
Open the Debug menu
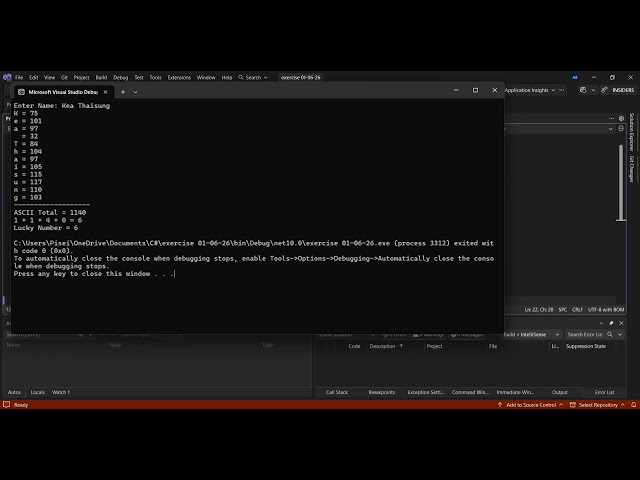(x=120, y=77)
